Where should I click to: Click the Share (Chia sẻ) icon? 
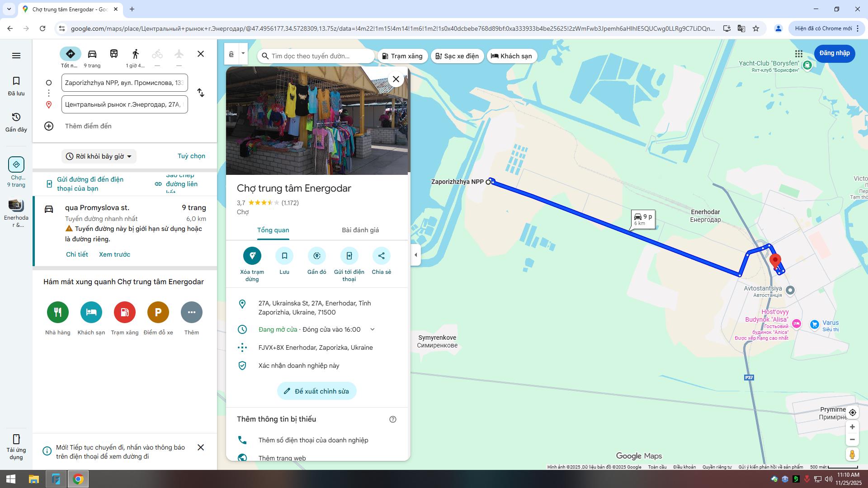click(x=381, y=256)
